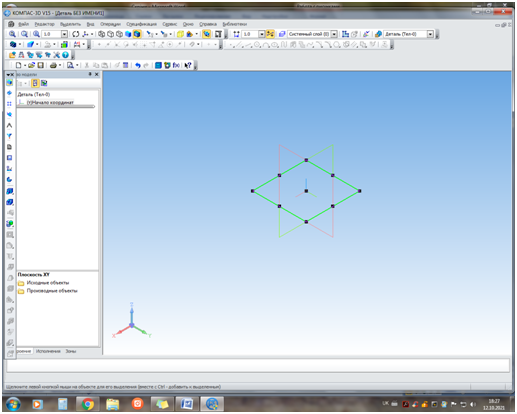The width and height of the screenshot is (517, 414).
Task: Expand the new document dropdown arrow
Action: [25, 65]
